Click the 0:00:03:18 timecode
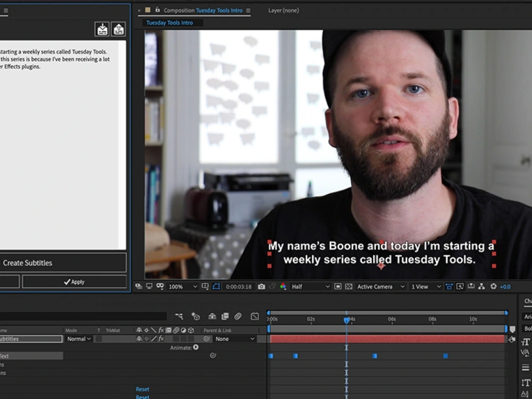Screen dimensions: 532x399 [x=238, y=287]
